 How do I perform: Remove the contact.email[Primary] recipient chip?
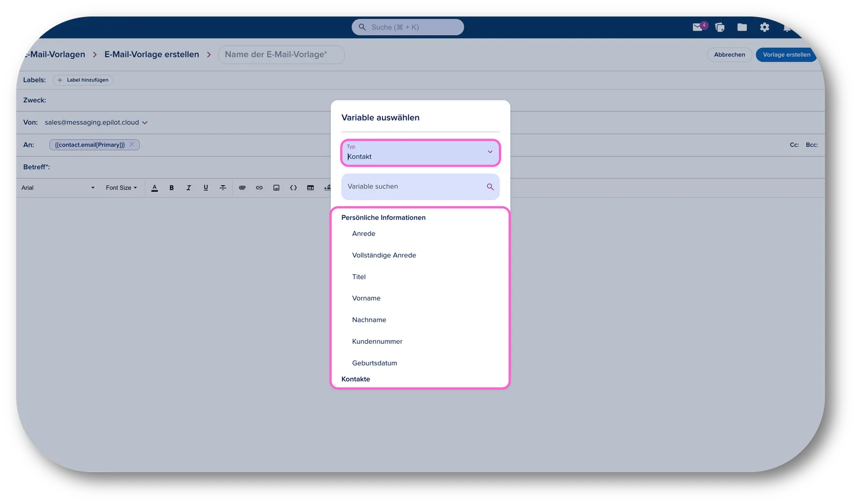click(132, 145)
